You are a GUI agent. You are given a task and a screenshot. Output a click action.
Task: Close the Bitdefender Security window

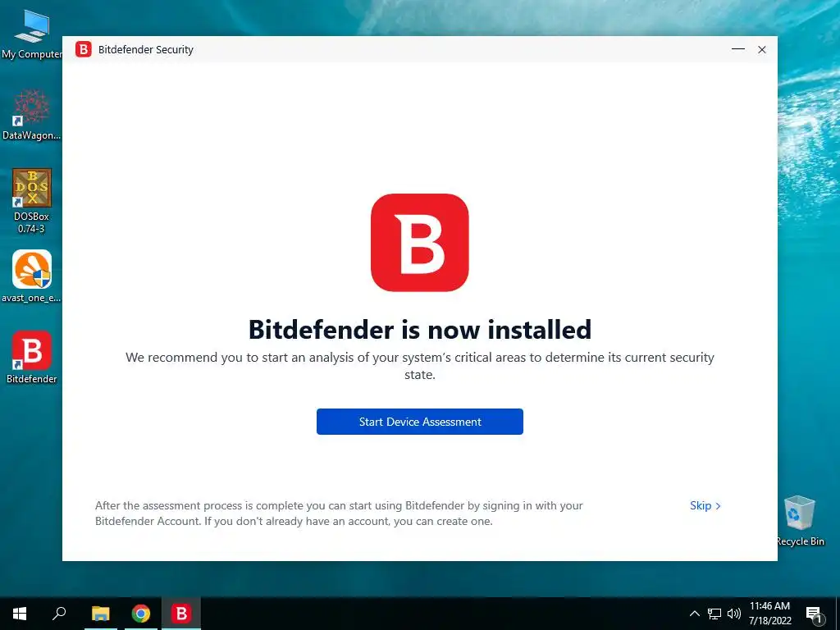click(762, 49)
